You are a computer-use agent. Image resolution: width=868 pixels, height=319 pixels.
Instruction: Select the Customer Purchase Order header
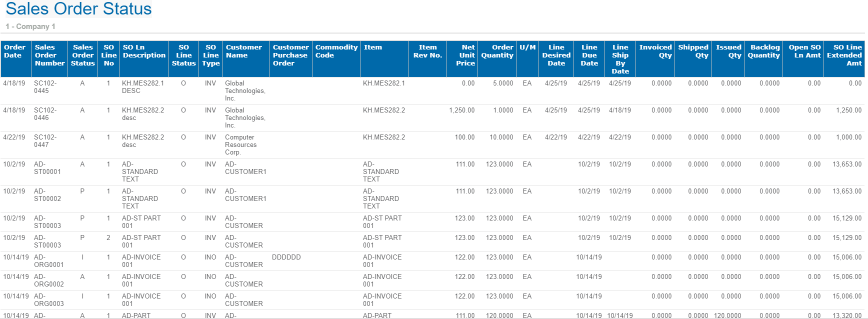(x=290, y=55)
